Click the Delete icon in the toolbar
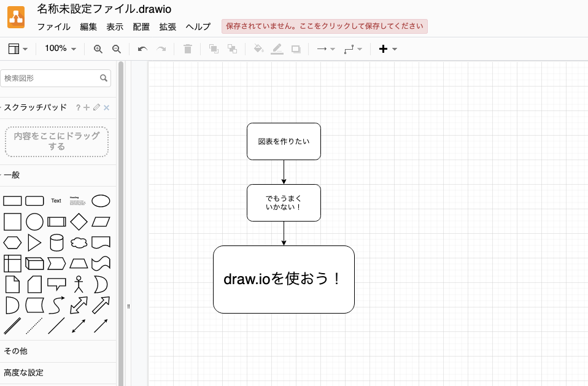This screenshot has height=386, width=588. click(x=188, y=48)
